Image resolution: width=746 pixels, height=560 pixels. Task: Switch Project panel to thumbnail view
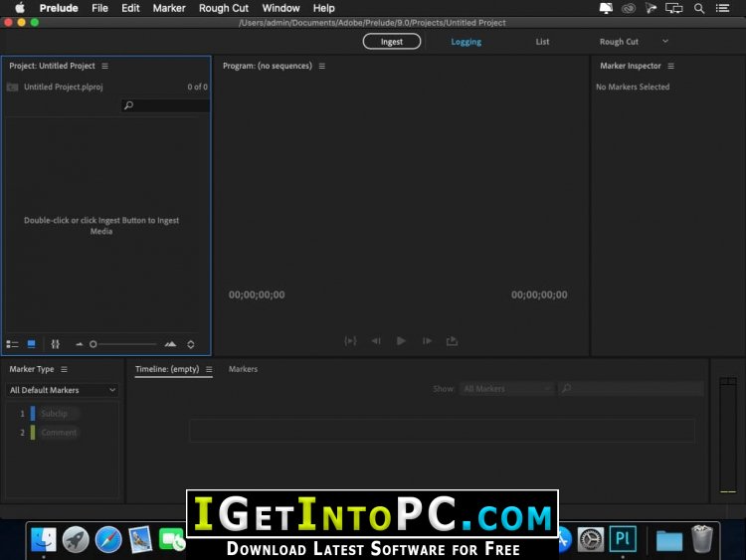pos(32,344)
